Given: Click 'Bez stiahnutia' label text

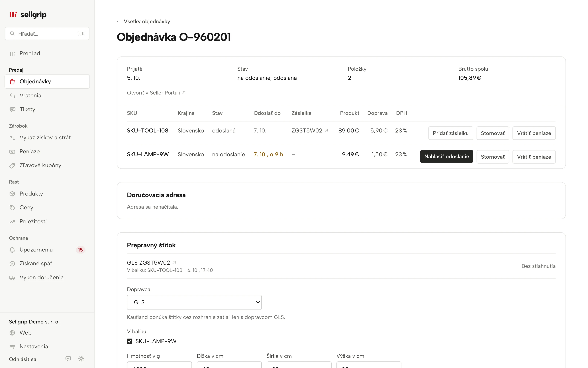Looking at the screenshot, I should 538,266.
